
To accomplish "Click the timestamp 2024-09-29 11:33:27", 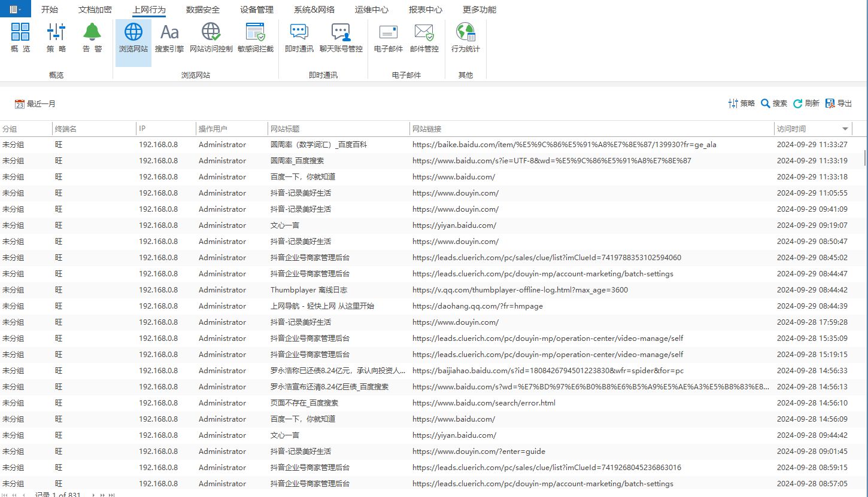I will click(812, 145).
